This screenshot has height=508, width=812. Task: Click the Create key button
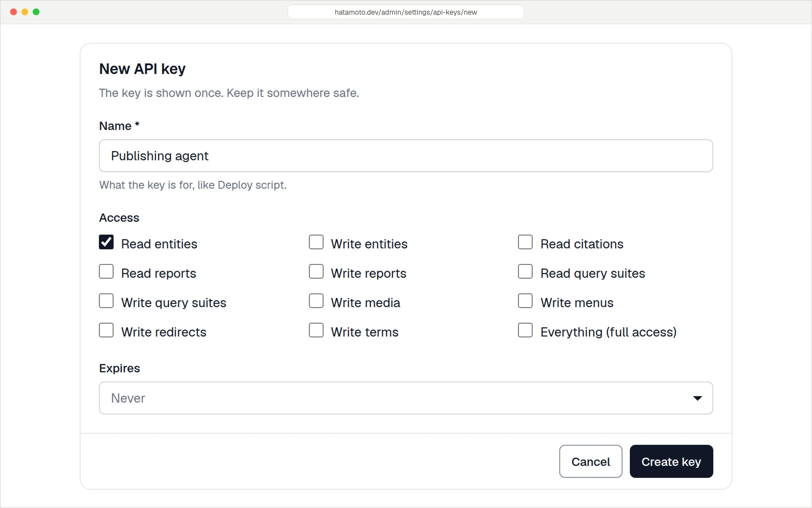coord(671,461)
